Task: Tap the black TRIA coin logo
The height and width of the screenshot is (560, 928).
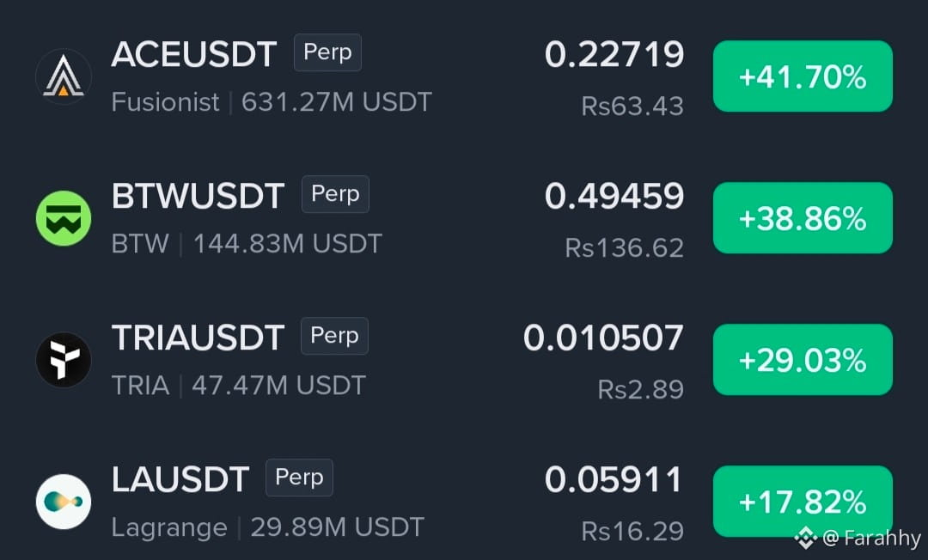Action: [x=64, y=360]
